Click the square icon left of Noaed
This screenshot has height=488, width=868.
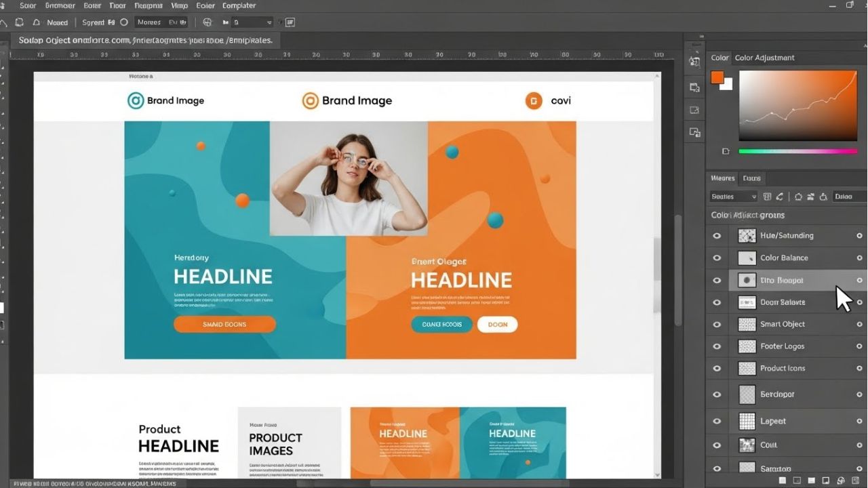pos(20,22)
